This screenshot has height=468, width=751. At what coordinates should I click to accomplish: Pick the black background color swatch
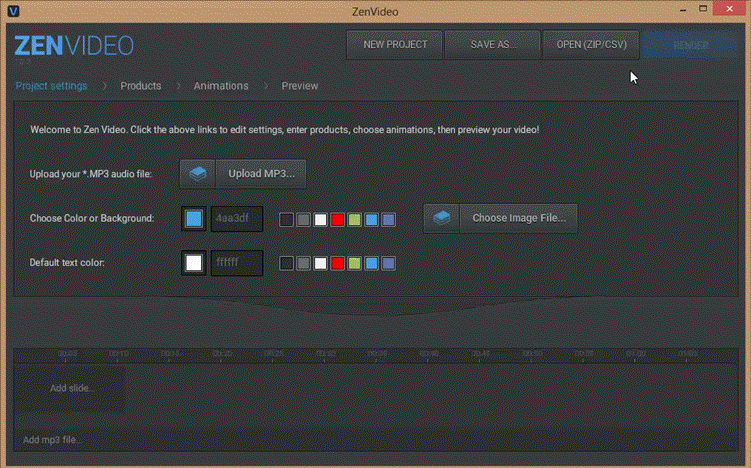coord(286,220)
